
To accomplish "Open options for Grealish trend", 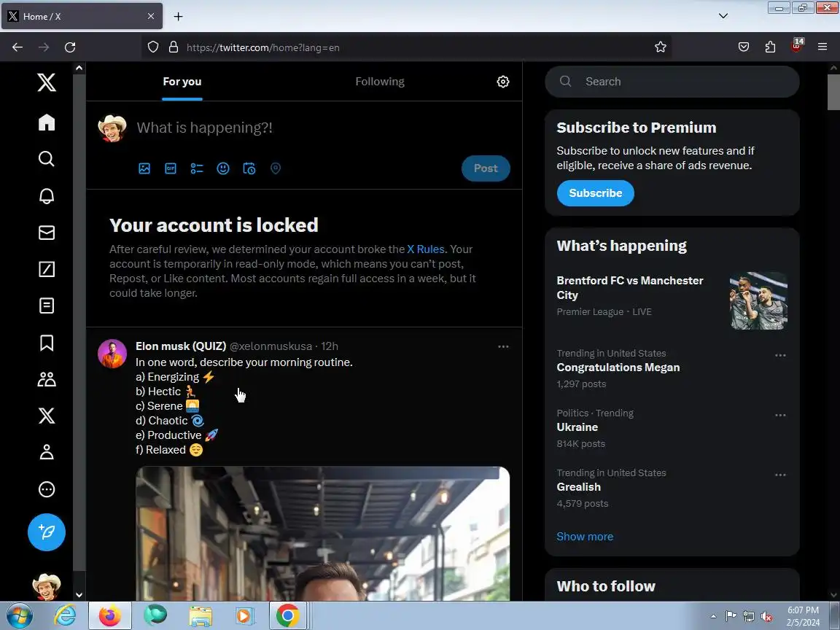I will click(x=780, y=475).
